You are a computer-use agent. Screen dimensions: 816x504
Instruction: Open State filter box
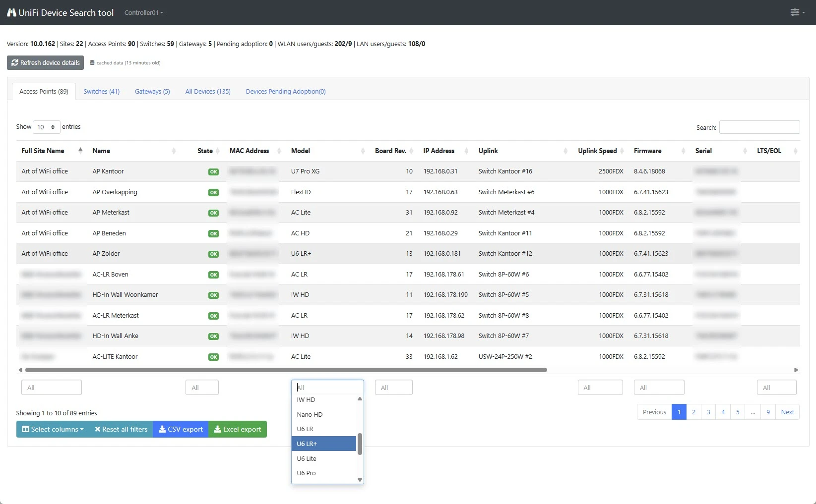[202, 388]
